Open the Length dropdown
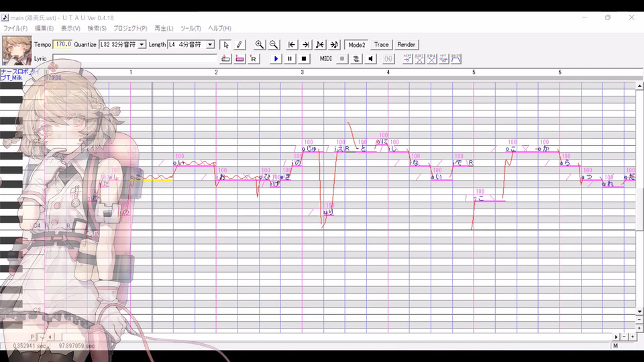 coord(210,44)
